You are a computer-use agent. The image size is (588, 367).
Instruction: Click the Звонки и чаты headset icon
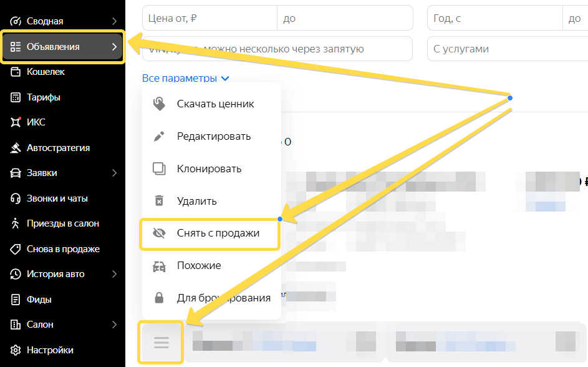point(16,198)
